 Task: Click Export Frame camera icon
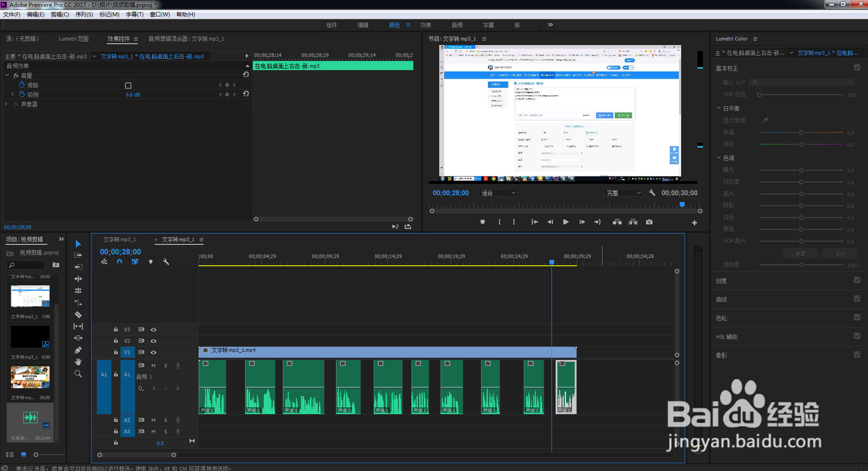tap(649, 222)
